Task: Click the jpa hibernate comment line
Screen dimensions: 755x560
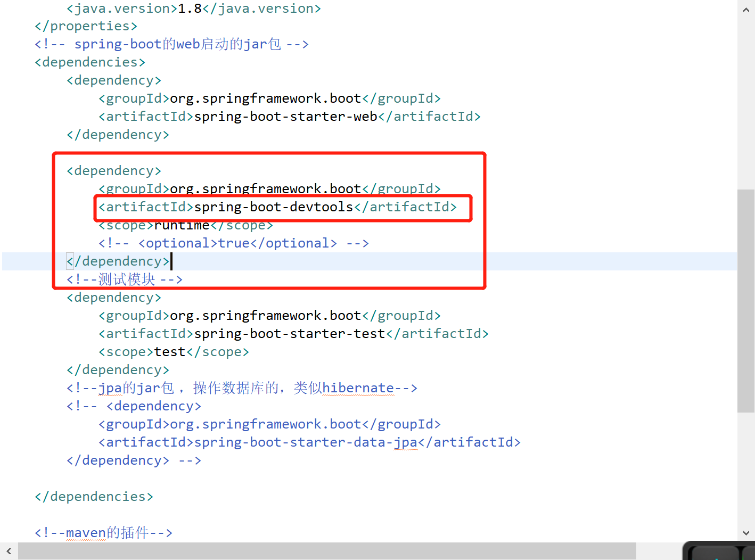Action: (242, 388)
